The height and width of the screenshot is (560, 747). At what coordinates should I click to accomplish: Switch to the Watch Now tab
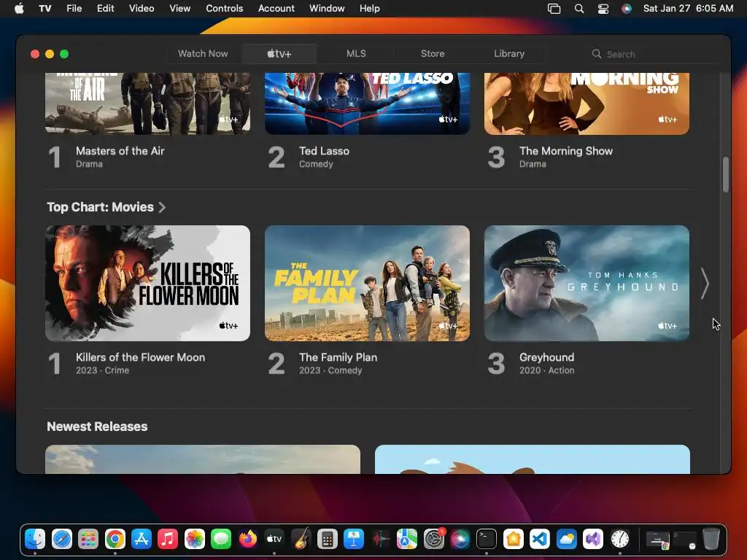click(203, 54)
